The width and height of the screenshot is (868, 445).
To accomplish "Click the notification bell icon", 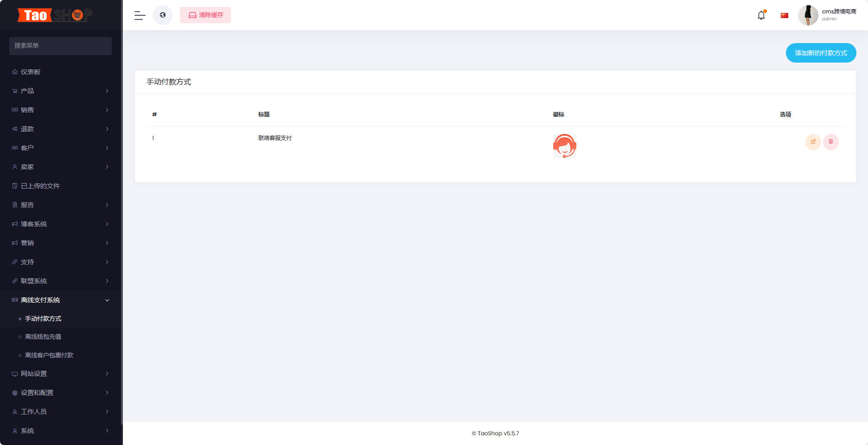I will pyautogui.click(x=761, y=15).
